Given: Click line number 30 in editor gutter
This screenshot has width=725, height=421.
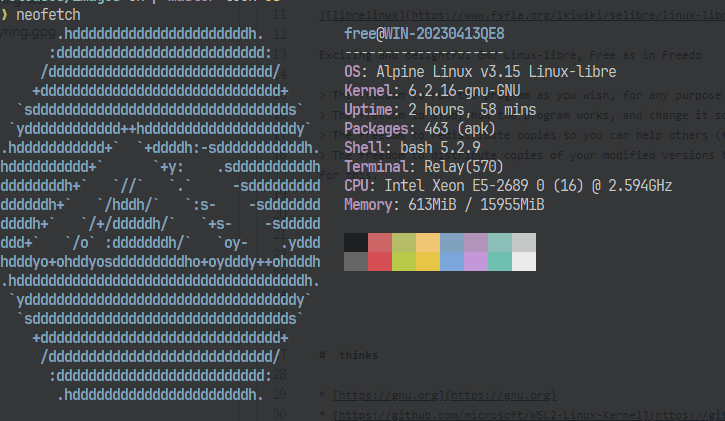Looking at the screenshot, I should [280, 414].
